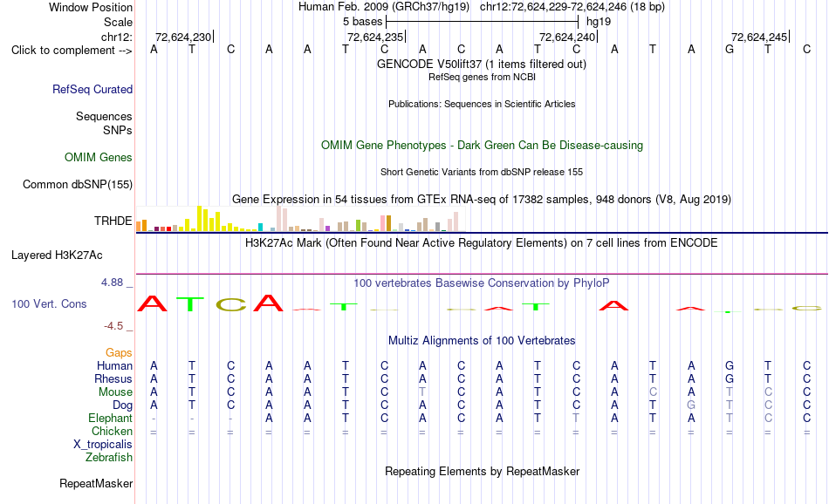This screenshot has height=504, width=829.
Task: Open 'GENCODE V50lift37 (1 items filtered out)' track title
Action: pos(482,64)
